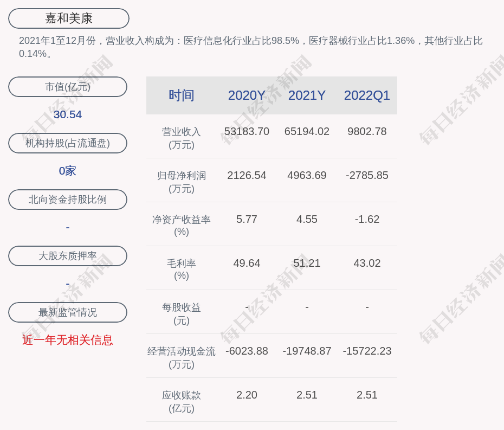Viewport: 504px width, 430px height.
Task: Click the 0家 institution count value
Action: [x=68, y=171]
